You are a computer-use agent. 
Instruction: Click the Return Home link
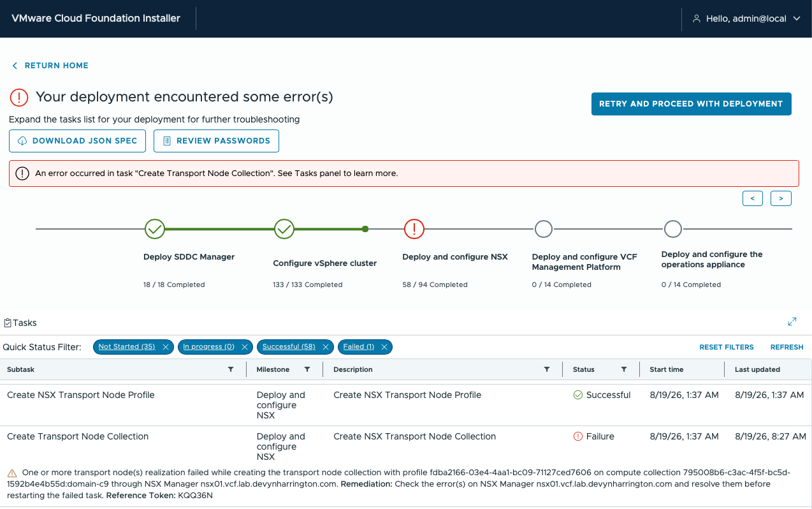point(50,66)
